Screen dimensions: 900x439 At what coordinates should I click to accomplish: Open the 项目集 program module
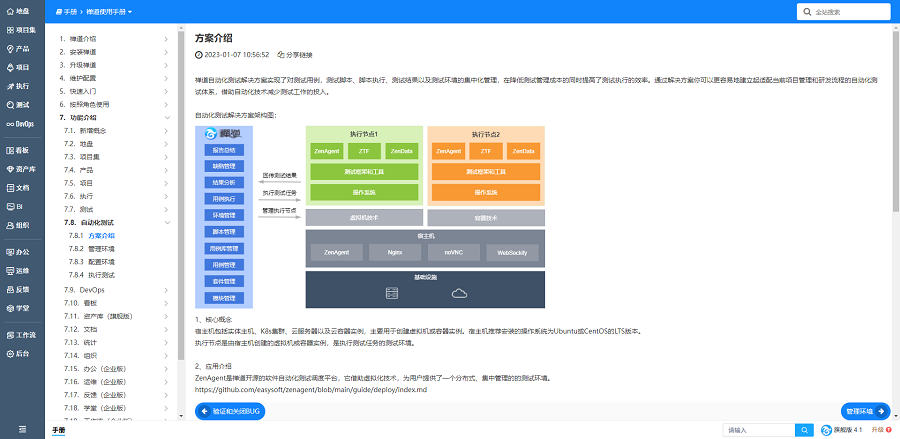pyautogui.click(x=22, y=30)
